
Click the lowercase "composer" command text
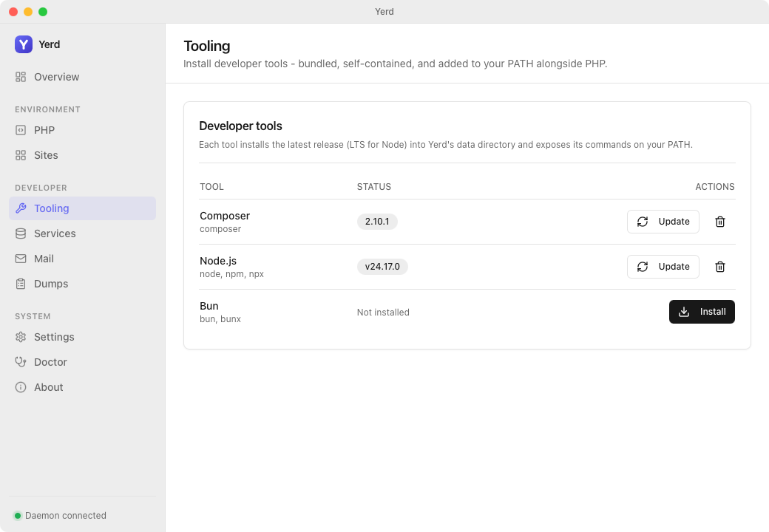coord(220,229)
